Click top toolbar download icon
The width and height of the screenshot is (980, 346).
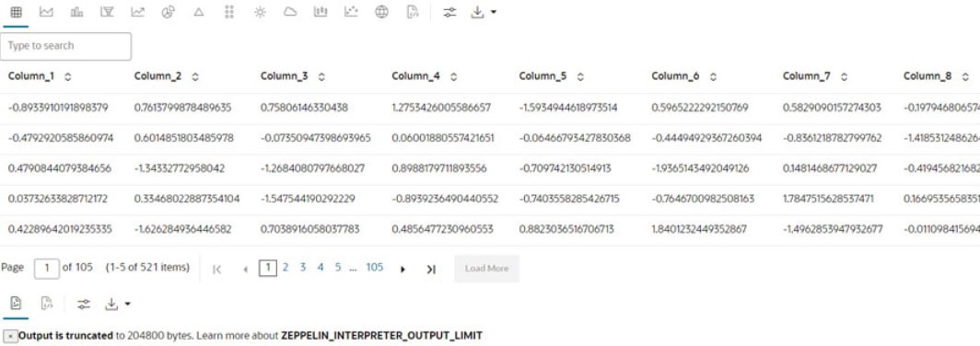tap(477, 13)
